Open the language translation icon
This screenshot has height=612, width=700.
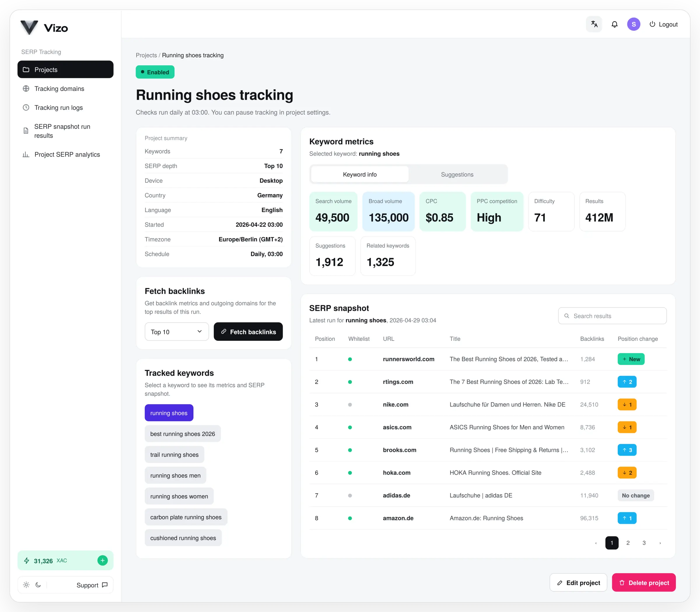(594, 24)
